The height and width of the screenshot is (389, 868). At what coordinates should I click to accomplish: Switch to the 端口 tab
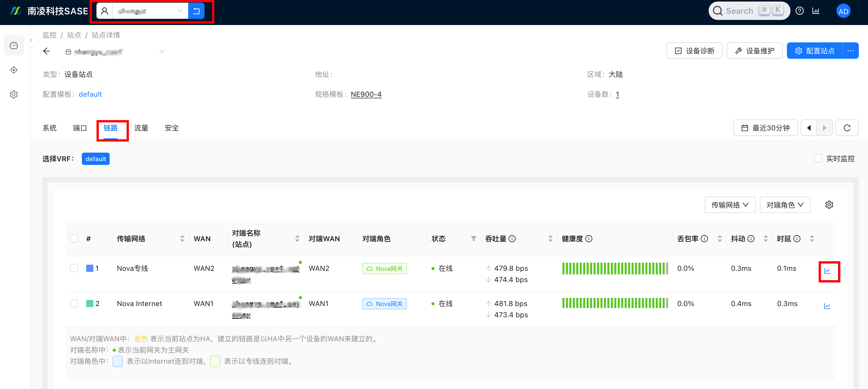point(80,128)
